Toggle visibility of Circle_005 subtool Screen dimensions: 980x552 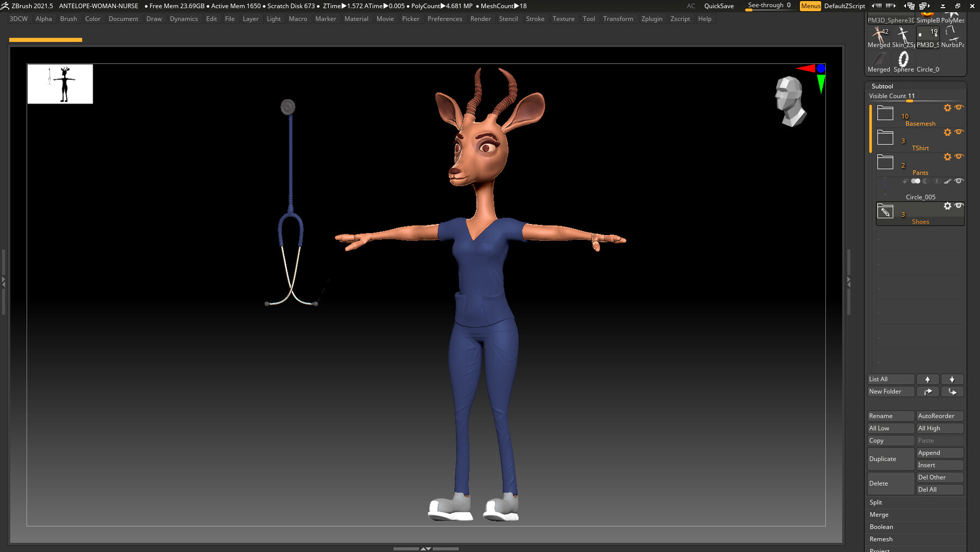pyautogui.click(x=959, y=181)
